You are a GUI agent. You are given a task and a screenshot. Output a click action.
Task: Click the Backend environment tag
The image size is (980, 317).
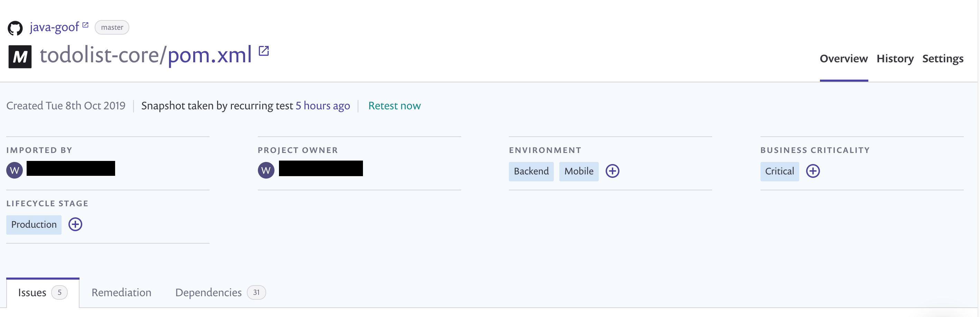[x=531, y=171]
